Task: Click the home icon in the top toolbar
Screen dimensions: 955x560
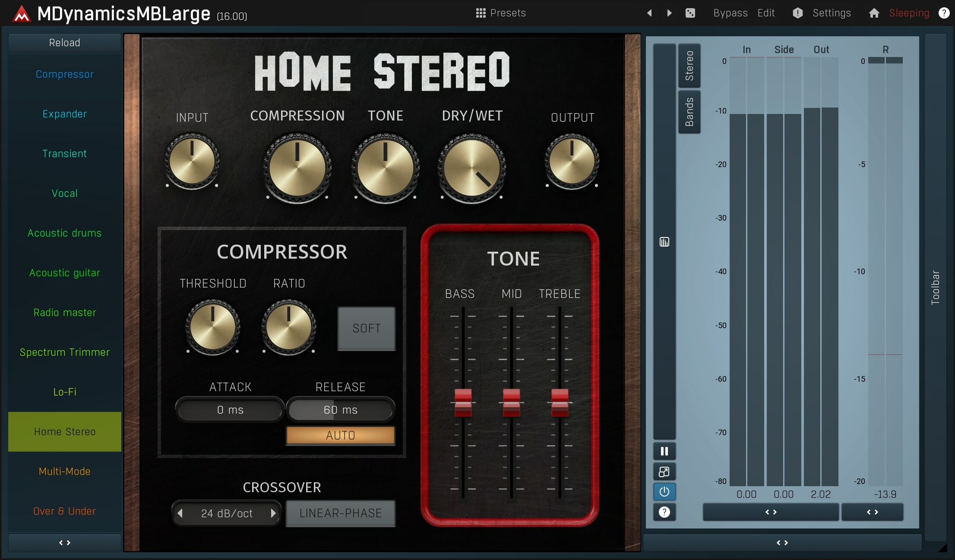Action: [x=873, y=13]
